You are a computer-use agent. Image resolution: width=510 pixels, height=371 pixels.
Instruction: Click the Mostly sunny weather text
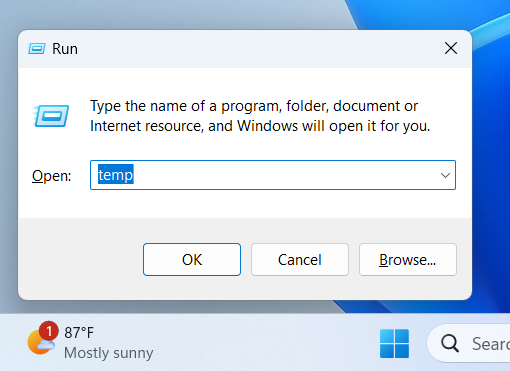click(109, 353)
